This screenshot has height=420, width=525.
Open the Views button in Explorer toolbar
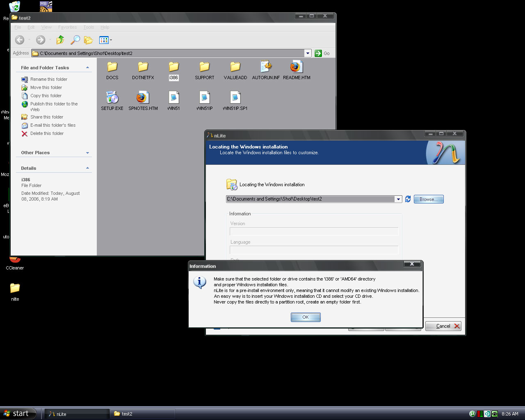pos(103,40)
